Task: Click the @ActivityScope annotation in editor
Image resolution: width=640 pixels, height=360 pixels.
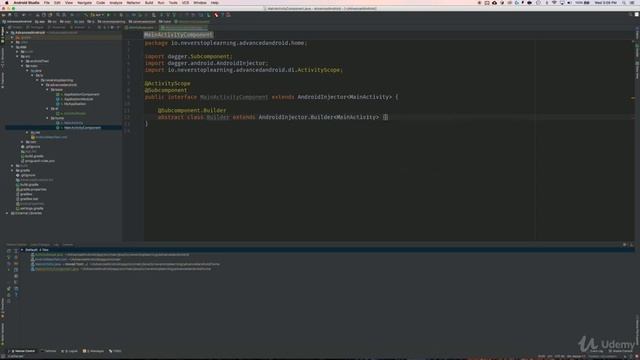Action: [167, 83]
